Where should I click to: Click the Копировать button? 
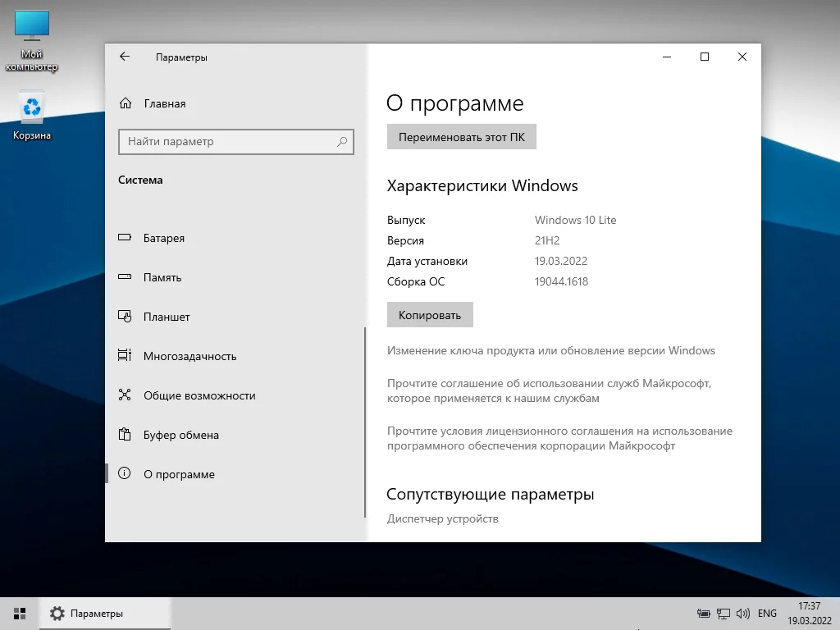pyautogui.click(x=430, y=315)
